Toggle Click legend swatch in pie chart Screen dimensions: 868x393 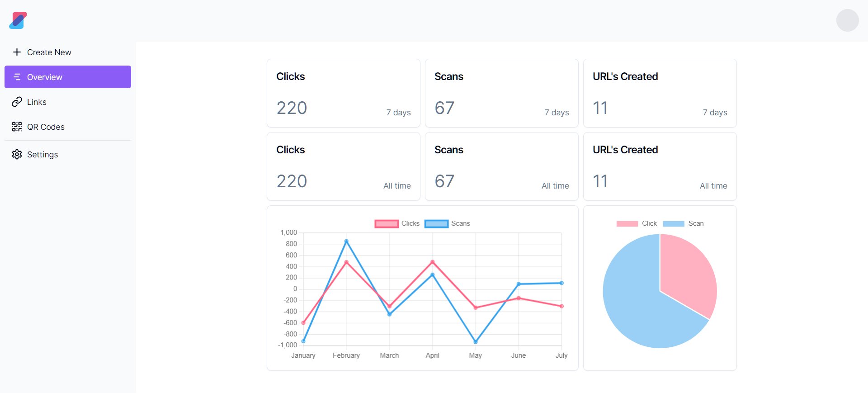pyautogui.click(x=627, y=223)
